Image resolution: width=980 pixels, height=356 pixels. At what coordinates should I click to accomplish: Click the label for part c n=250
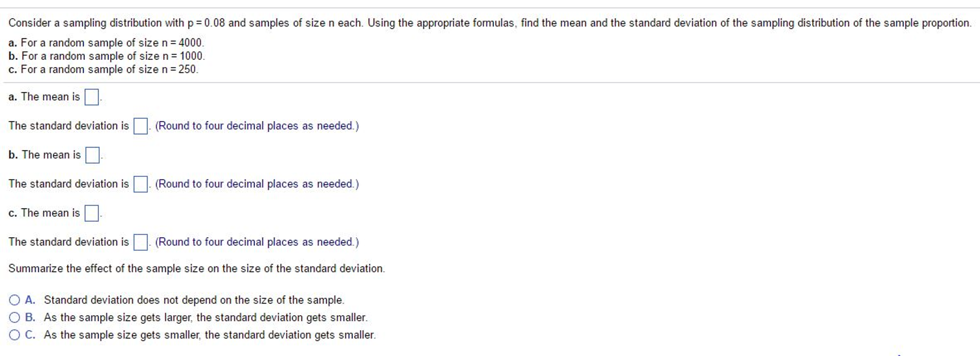point(103,69)
